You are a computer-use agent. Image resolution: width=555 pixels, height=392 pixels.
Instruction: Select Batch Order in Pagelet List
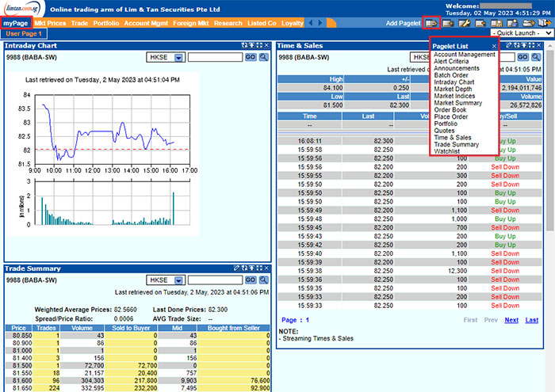(x=451, y=75)
